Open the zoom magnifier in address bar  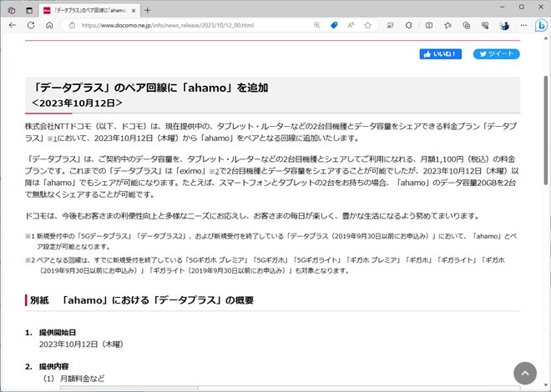(317, 25)
